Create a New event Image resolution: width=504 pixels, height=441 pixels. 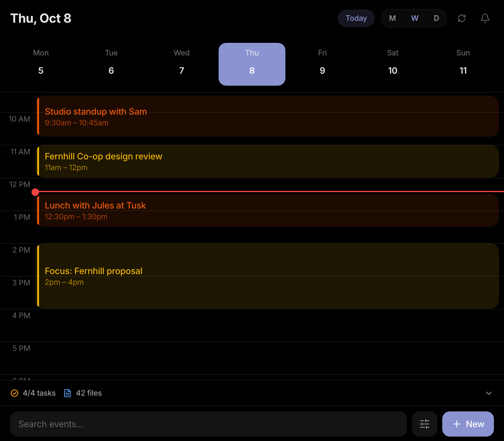tap(468, 424)
